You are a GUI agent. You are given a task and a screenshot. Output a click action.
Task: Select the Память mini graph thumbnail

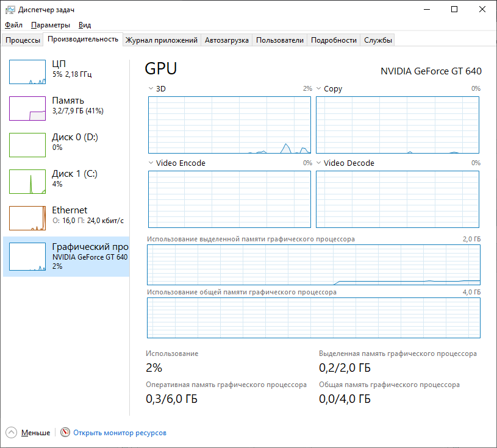27,108
